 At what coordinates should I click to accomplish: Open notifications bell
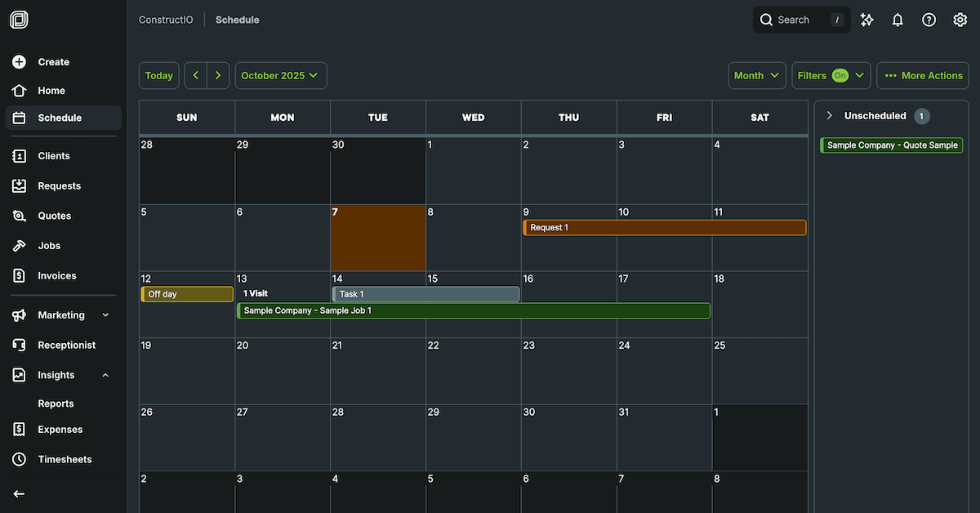pyautogui.click(x=898, y=19)
